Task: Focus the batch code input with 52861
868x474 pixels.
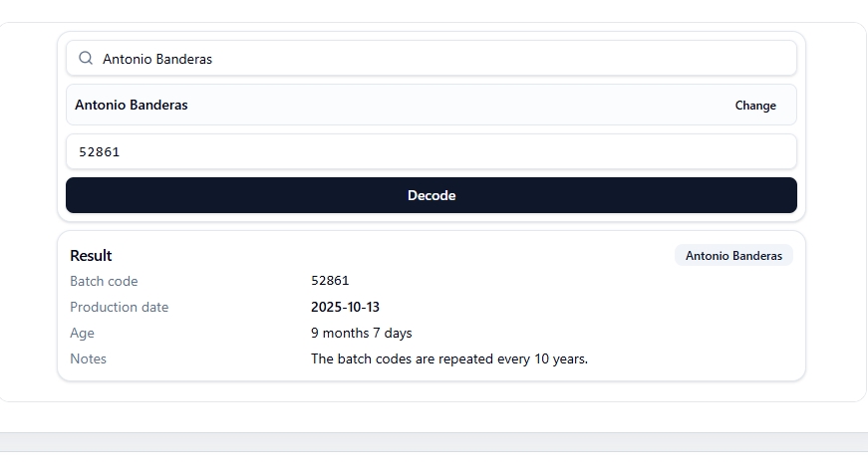Action: 432,151
